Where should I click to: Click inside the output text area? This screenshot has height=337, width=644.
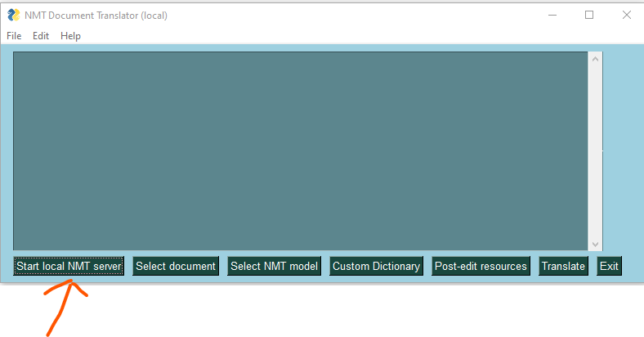pyautogui.click(x=301, y=151)
